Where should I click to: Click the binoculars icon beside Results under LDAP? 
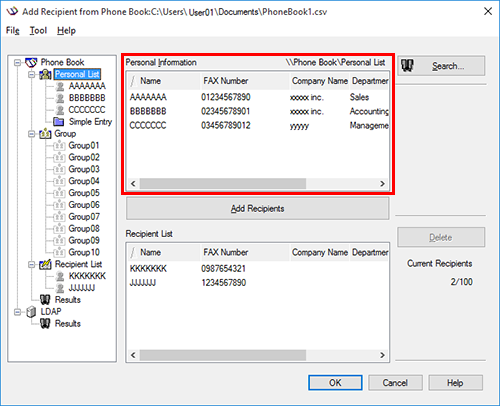(45, 324)
